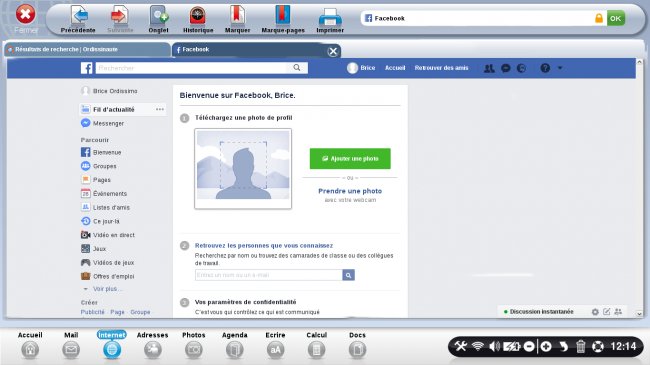
Task: Open the friend requests icon
Action: tap(489, 68)
